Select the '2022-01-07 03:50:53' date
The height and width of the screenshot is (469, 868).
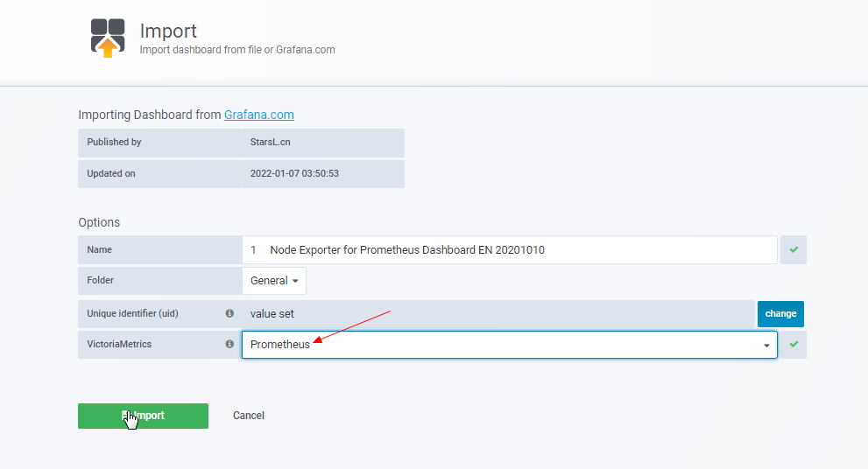pyautogui.click(x=294, y=173)
